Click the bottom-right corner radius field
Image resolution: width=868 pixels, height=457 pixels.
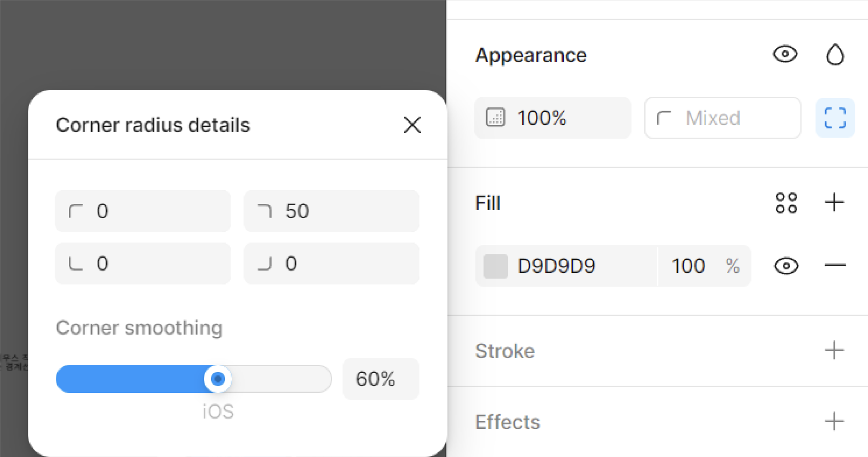click(331, 263)
